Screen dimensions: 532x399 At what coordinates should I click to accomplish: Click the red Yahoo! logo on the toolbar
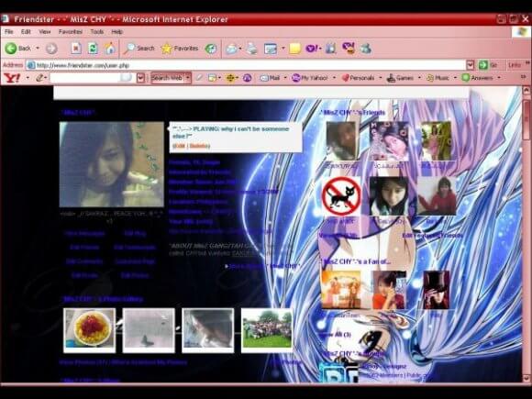(13, 78)
